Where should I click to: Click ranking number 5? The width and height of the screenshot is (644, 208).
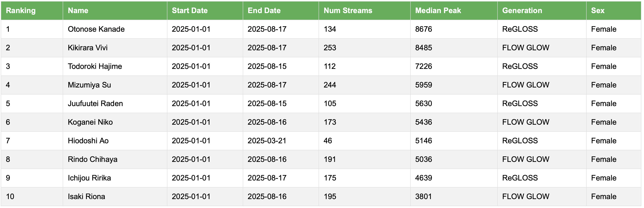coord(8,103)
